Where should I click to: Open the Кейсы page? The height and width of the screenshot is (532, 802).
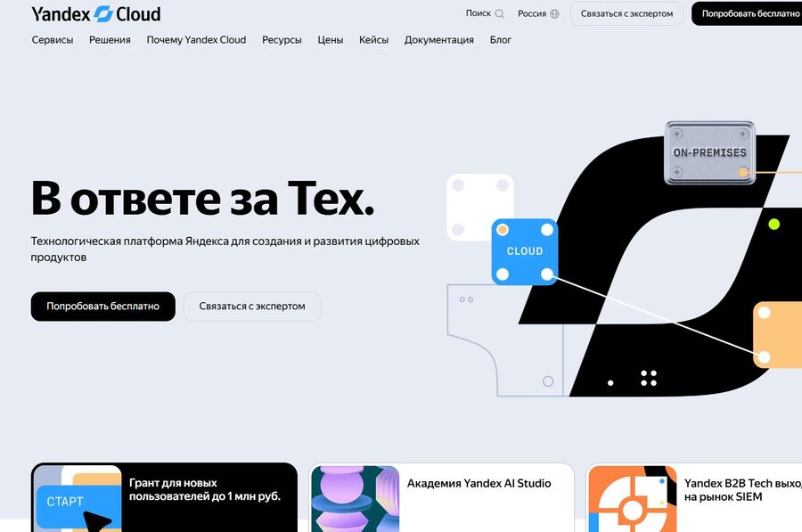tap(374, 40)
